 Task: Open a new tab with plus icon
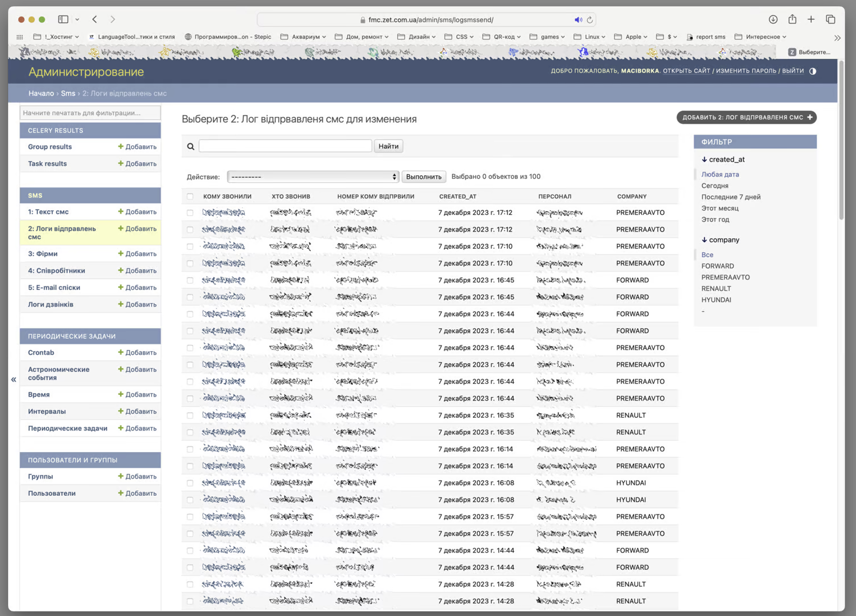point(811,19)
